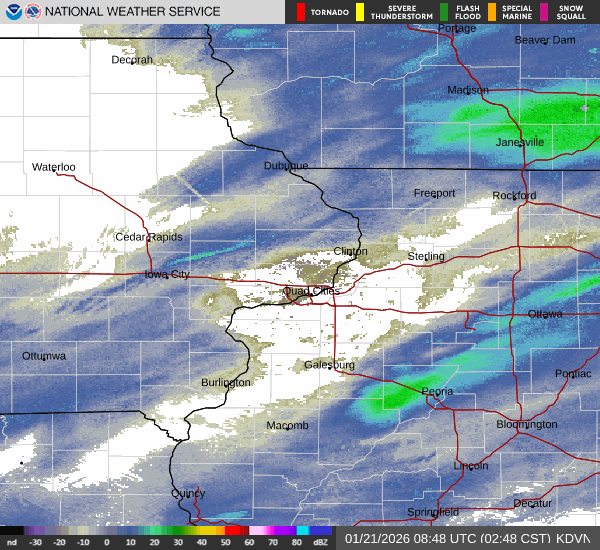The image size is (600, 550).
Task: Click the magenta Snow Squall legend marker
Action: click(544, 12)
